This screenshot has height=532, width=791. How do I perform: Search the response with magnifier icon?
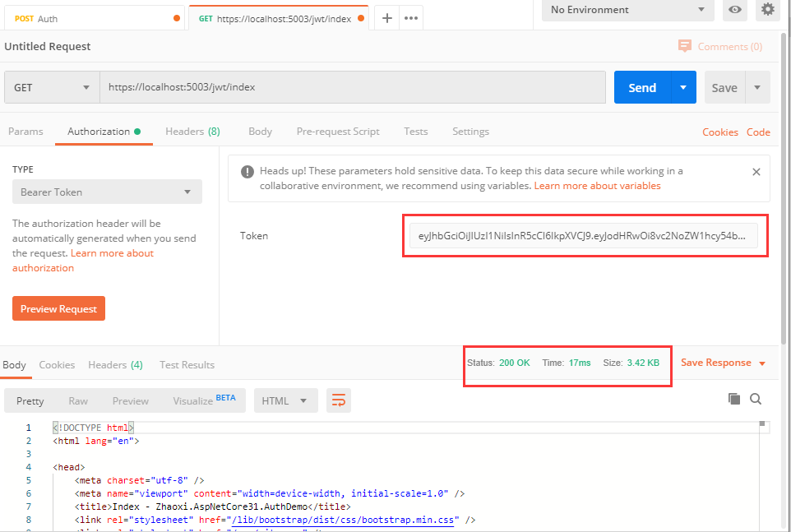click(x=756, y=399)
